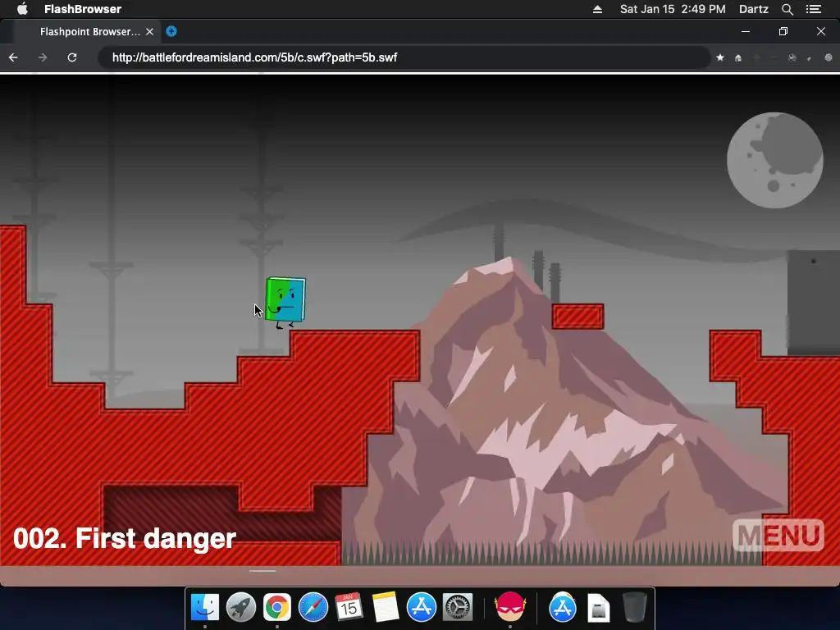Open the Dartz user menu
Viewport: 840px width, 630px height.
coord(754,9)
